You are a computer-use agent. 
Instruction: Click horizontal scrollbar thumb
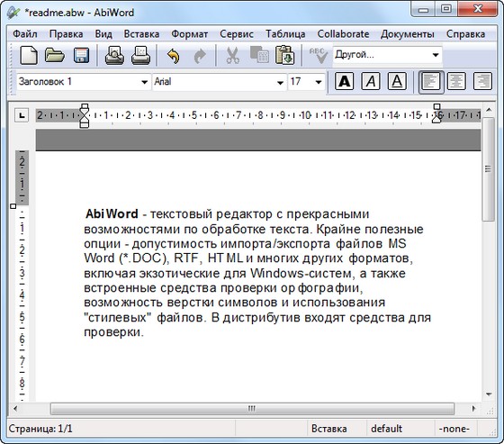click(x=252, y=409)
